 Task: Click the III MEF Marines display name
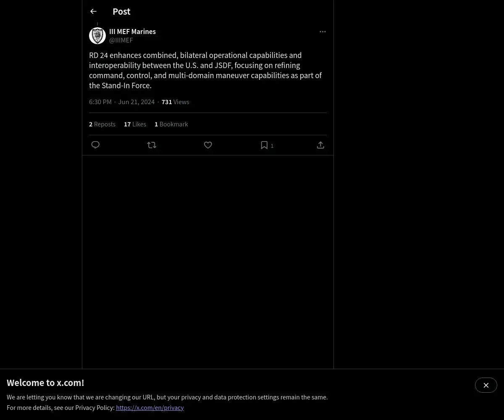pyautogui.click(x=132, y=31)
